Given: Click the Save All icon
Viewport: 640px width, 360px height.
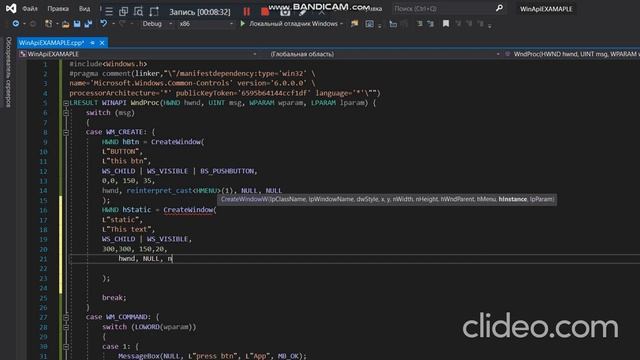Looking at the screenshot, I should [88, 24].
